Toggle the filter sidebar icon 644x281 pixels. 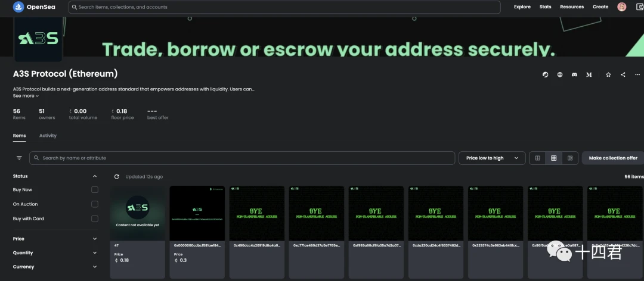pyautogui.click(x=19, y=158)
